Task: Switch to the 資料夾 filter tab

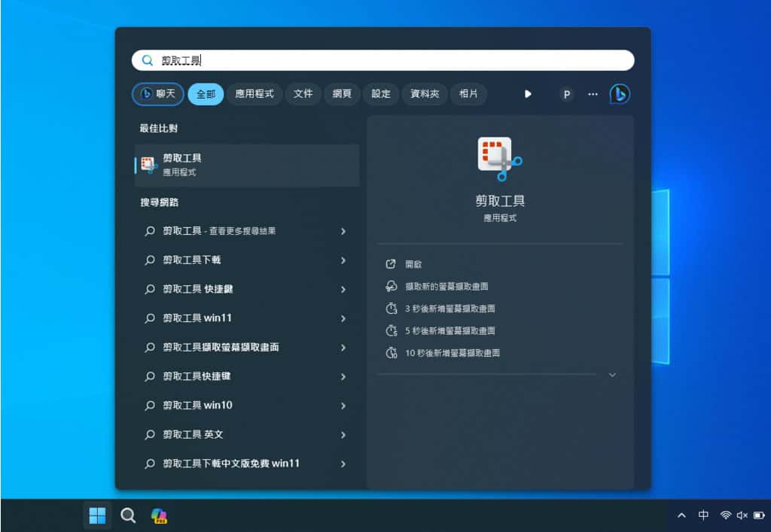Action: [425, 94]
